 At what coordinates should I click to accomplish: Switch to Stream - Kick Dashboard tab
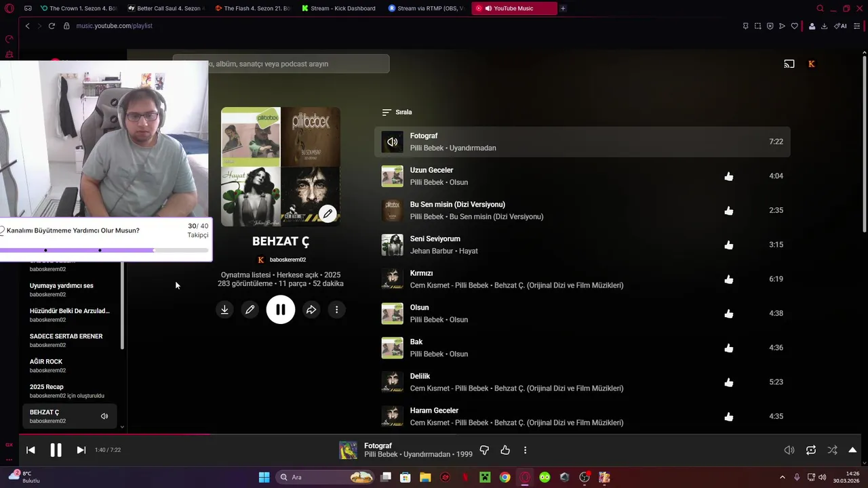tap(339, 8)
